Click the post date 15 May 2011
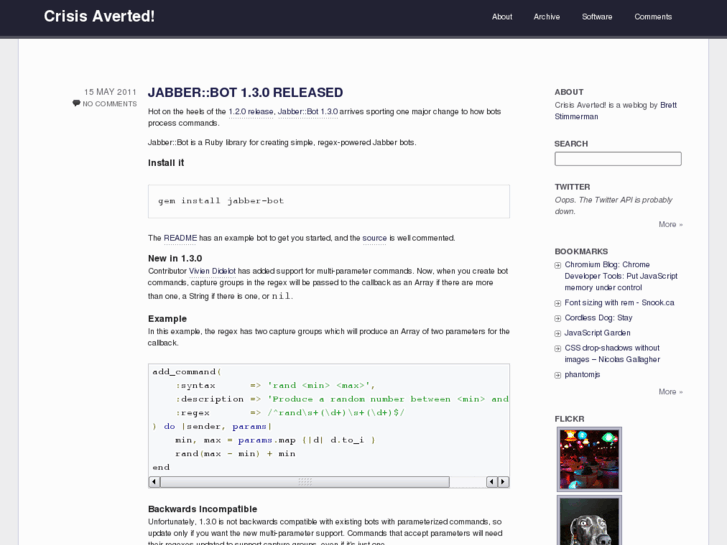727x545 pixels. [x=110, y=92]
